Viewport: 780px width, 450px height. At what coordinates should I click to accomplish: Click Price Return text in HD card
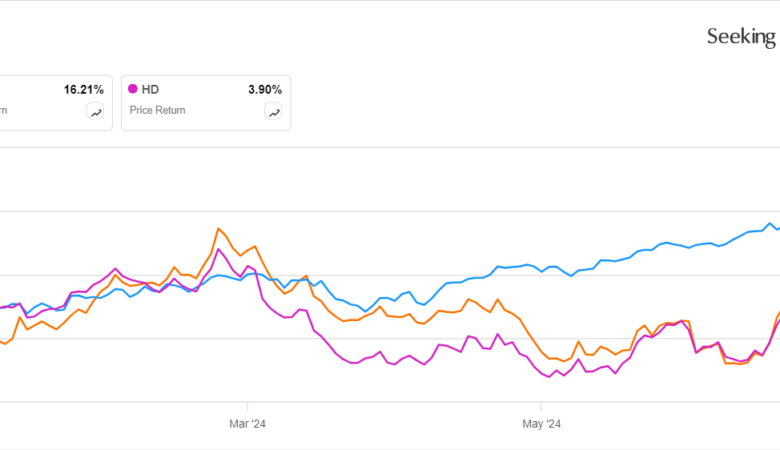click(x=157, y=110)
